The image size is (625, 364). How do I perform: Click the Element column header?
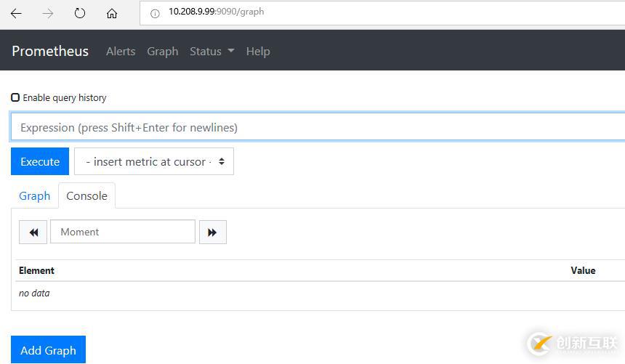pos(36,270)
